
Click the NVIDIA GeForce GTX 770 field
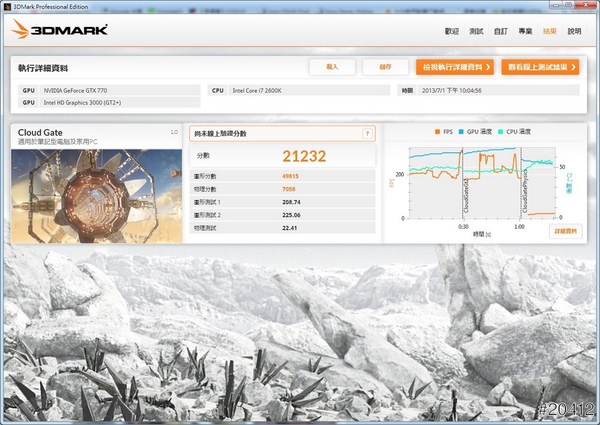pos(109,91)
